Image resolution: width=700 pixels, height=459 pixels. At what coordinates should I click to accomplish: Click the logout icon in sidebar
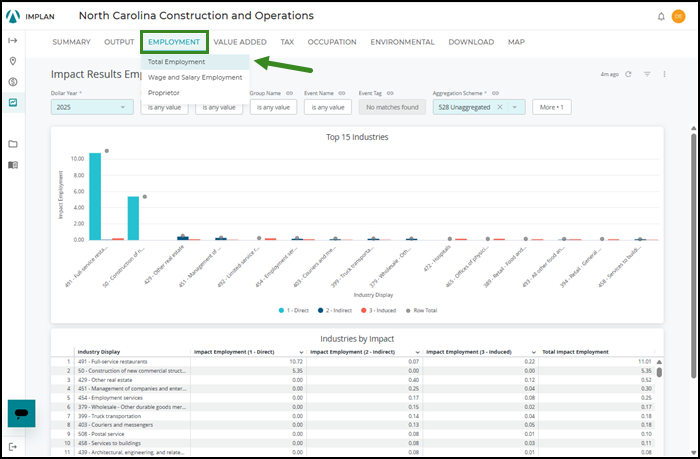(x=13, y=447)
